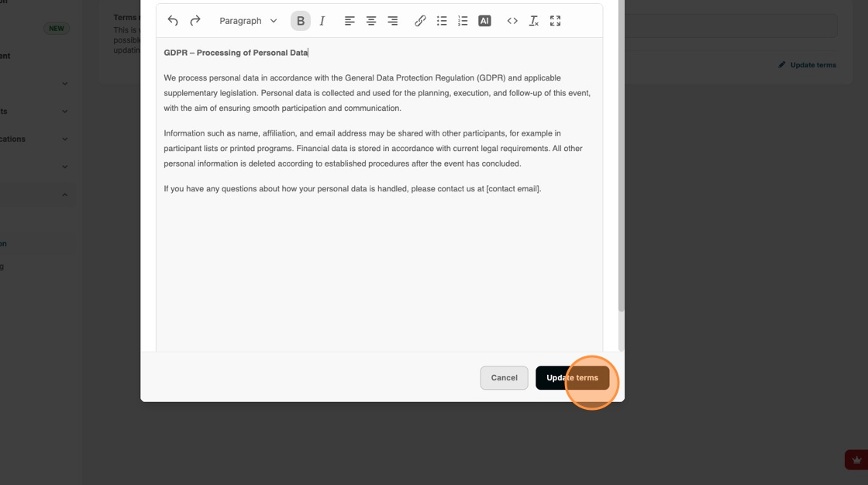Expand the first collapsed sidebar section chevron

click(65, 84)
